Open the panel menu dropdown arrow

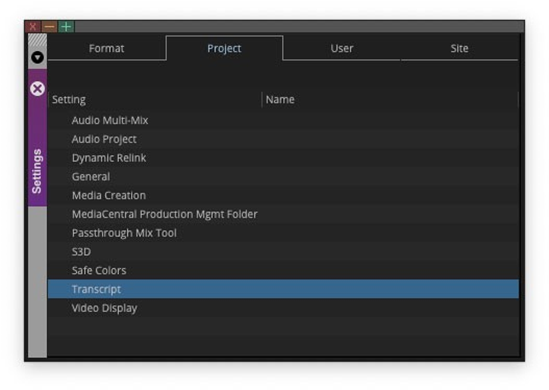coord(37,57)
